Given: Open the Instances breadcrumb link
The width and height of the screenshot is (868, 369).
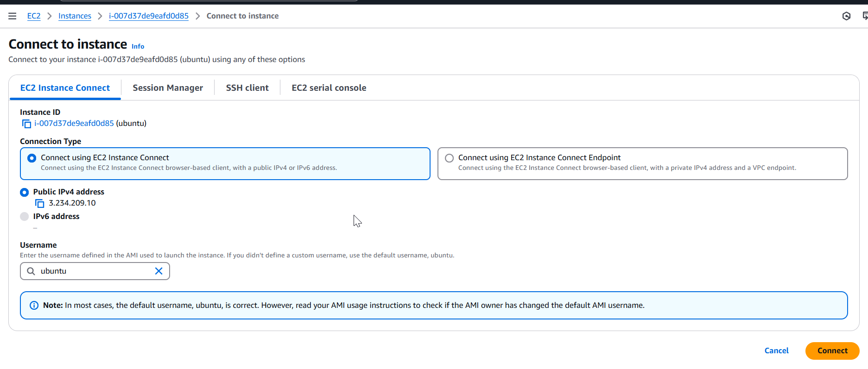Looking at the screenshot, I should click(x=75, y=16).
